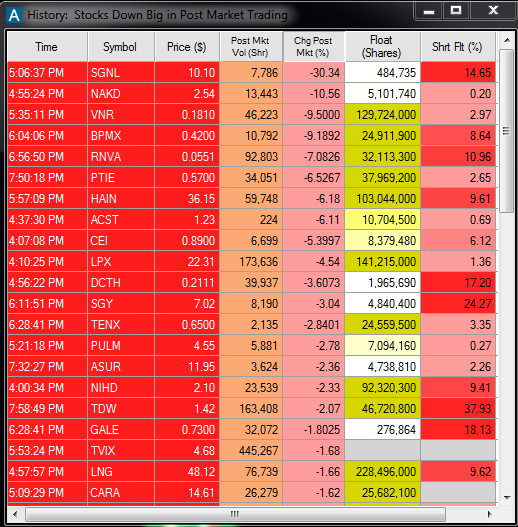This screenshot has height=527, width=518.
Task: Click short float value 0.20
Action: point(458,93)
